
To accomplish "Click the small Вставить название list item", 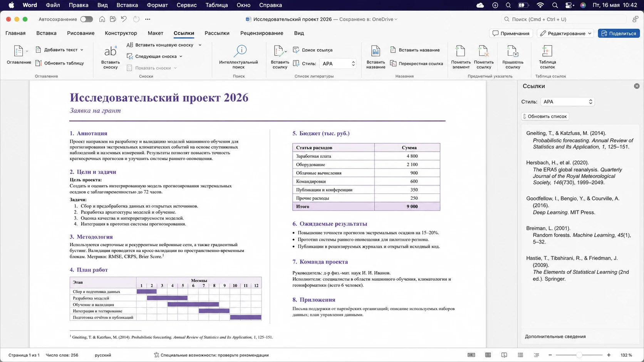I will [415, 50].
